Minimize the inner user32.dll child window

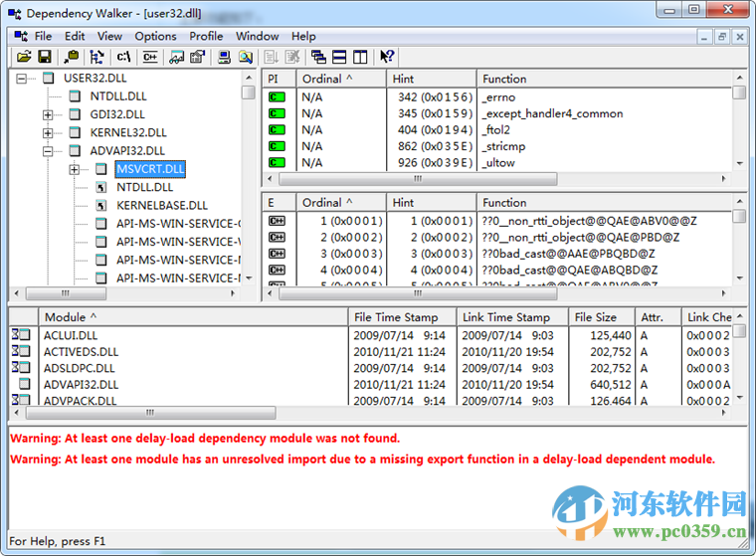click(x=704, y=37)
